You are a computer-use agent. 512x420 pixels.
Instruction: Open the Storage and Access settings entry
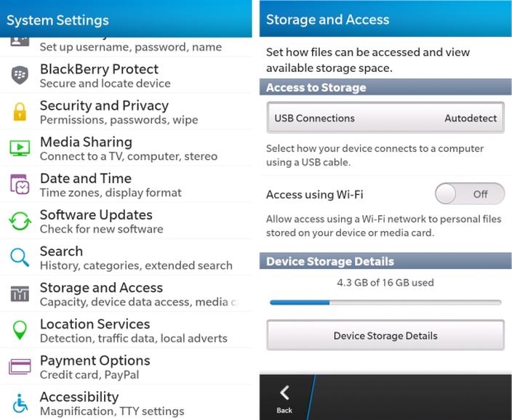coord(131,294)
